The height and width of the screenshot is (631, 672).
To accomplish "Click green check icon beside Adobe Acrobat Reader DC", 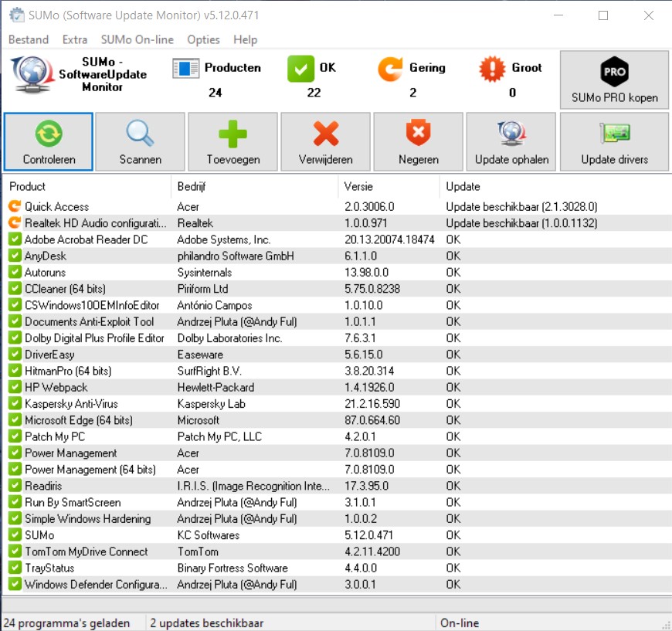I will coord(15,239).
